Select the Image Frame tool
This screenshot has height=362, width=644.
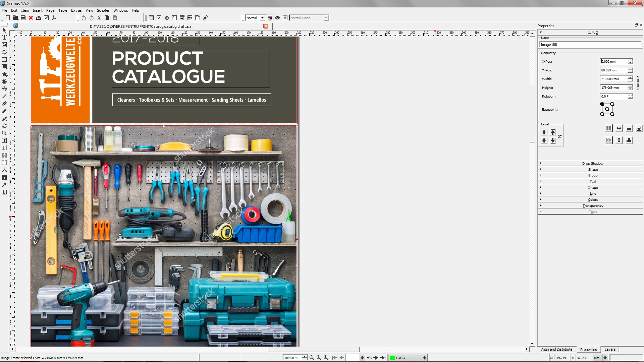[4, 45]
